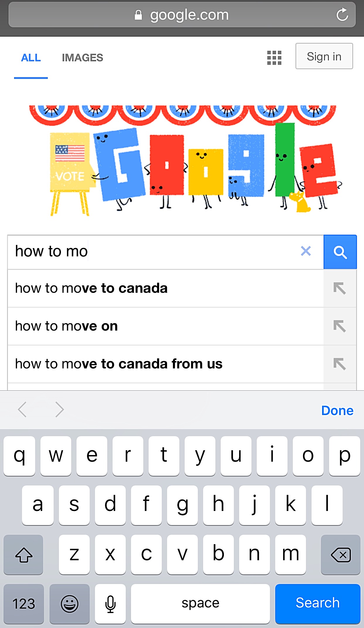Fill query arrow for 'move to canada from us'
Screen dimensions: 364x628
340,364
